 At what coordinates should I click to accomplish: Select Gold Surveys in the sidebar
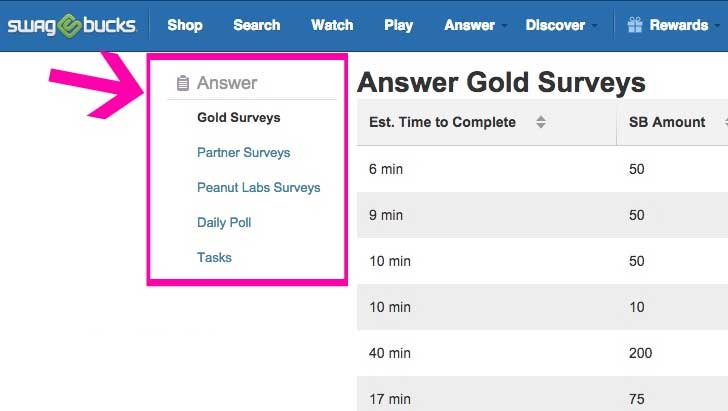point(239,117)
